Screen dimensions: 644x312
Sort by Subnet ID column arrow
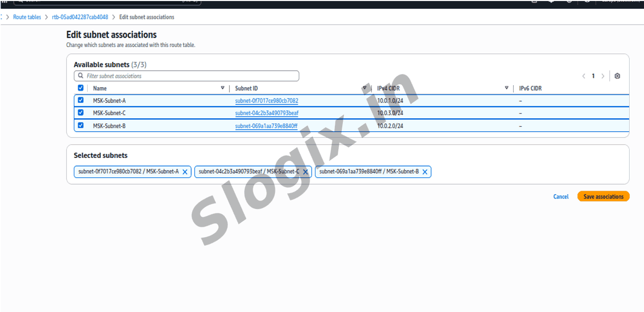[365, 88]
